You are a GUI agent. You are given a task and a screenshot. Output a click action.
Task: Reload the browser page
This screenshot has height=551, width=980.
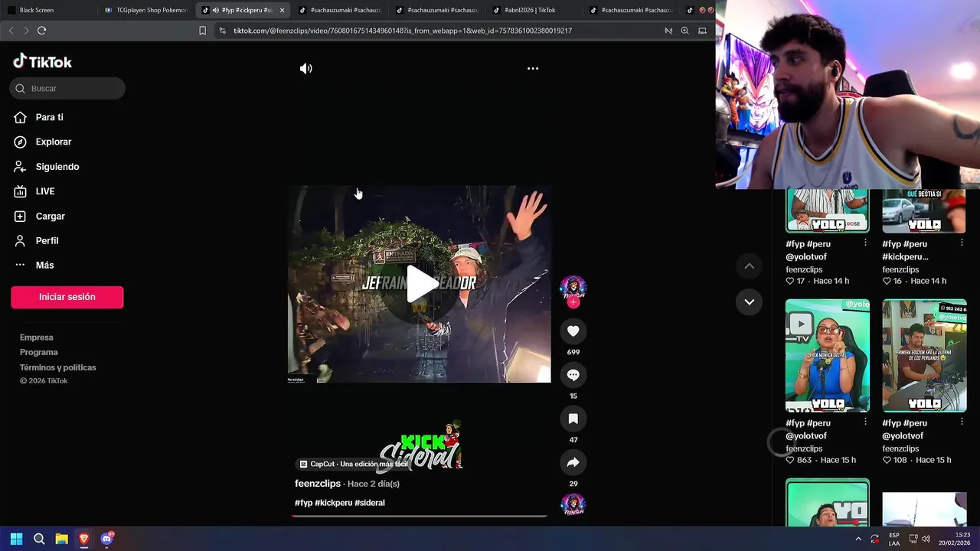click(42, 31)
